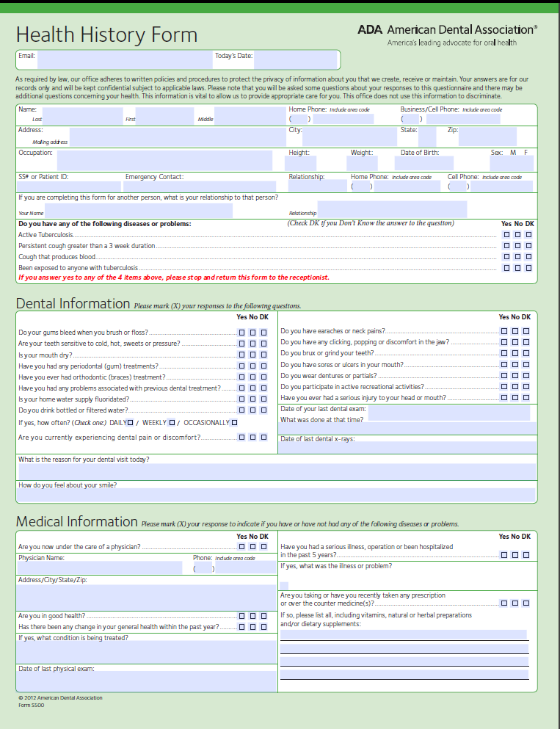
Task: Focus the Occupation field
Action: coord(164,160)
